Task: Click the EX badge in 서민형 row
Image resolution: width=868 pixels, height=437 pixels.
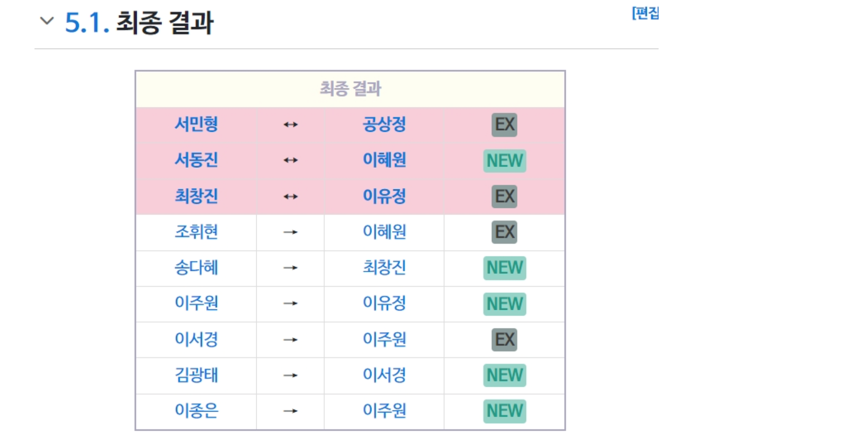Action: point(504,125)
